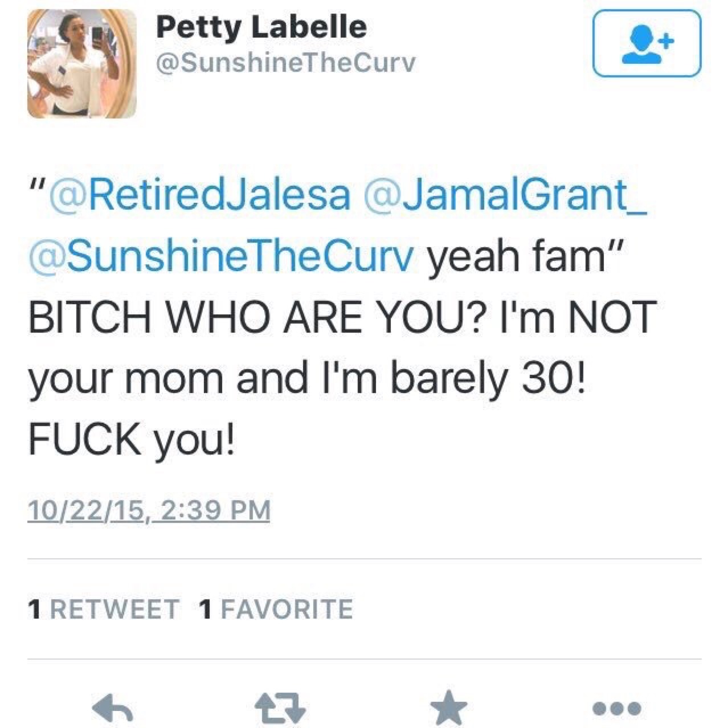This screenshot has width=728, height=728.
Task: Click the number beside FAVORITE
Action: click(x=205, y=609)
